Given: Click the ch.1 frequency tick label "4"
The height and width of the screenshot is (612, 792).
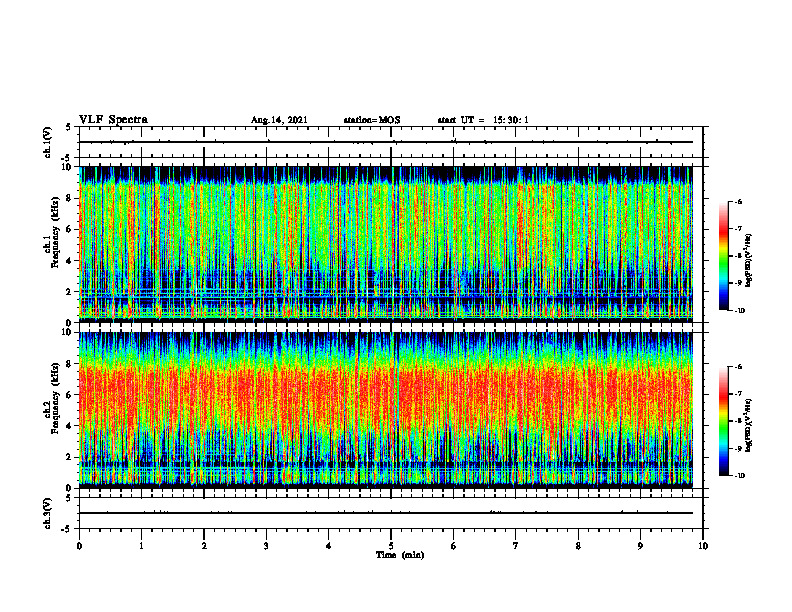Looking at the screenshot, I should [x=70, y=261].
